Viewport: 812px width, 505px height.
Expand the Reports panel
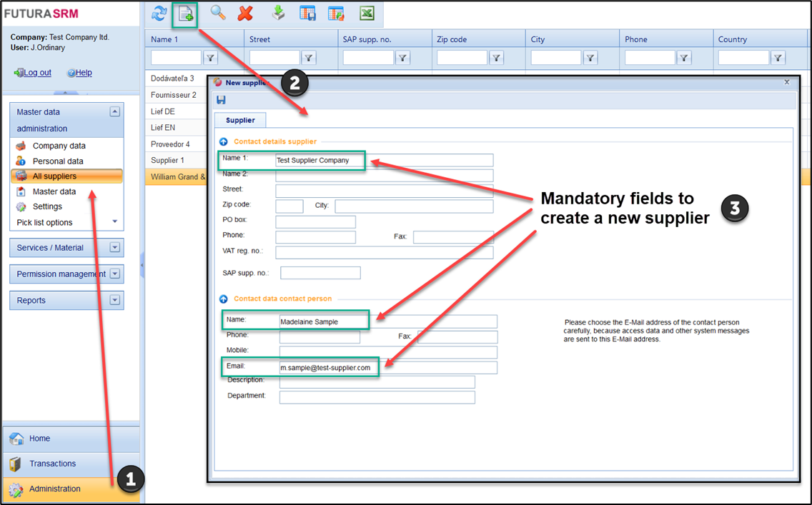click(x=114, y=301)
